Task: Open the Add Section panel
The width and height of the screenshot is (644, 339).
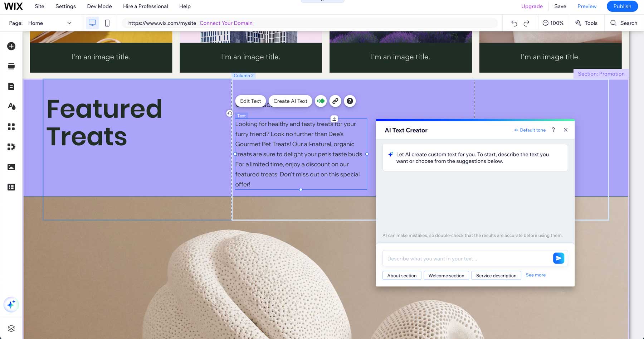Action: tap(11, 66)
